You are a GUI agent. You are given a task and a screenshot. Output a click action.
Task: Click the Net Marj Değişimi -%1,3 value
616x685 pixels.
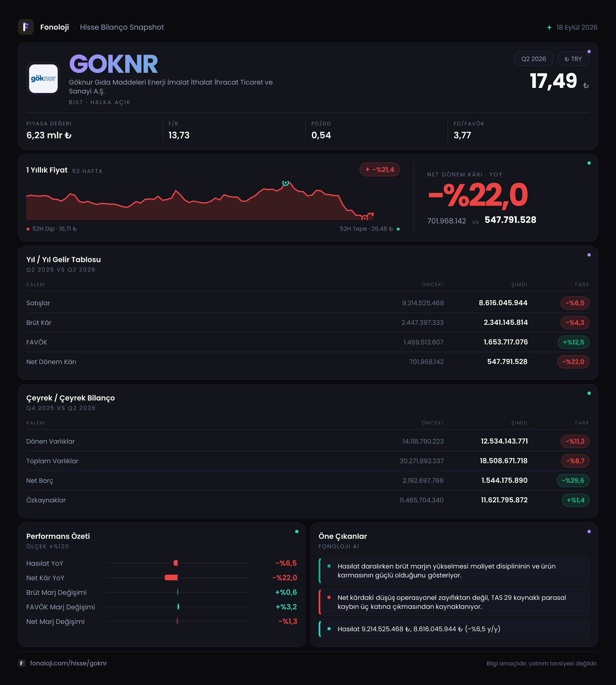pyautogui.click(x=287, y=621)
